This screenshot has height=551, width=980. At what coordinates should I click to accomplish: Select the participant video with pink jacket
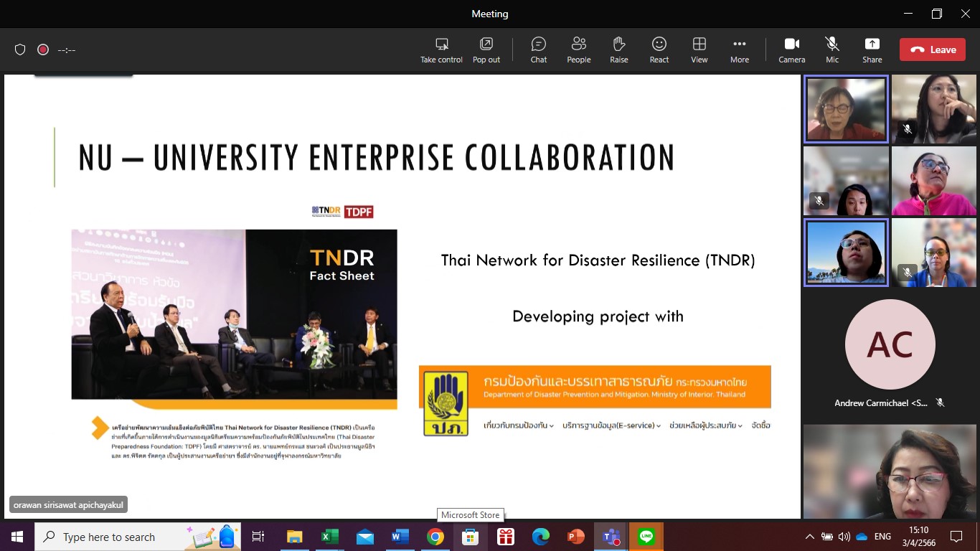pos(933,181)
